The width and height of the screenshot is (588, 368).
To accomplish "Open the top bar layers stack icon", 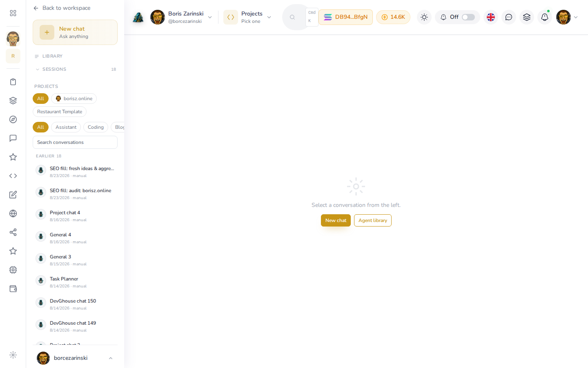I will pyautogui.click(x=527, y=17).
